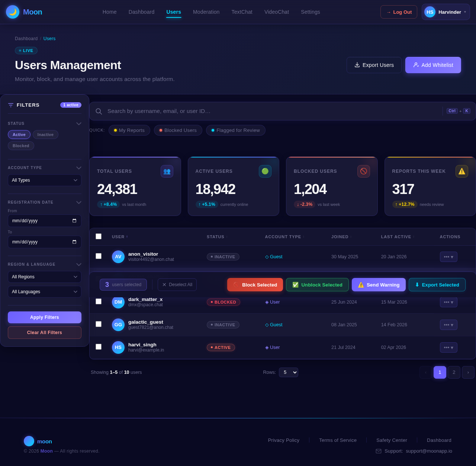The height and width of the screenshot is (466, 476).
Task: Check the checkbox next to galactic_guest
Action: tap(99, 324)
